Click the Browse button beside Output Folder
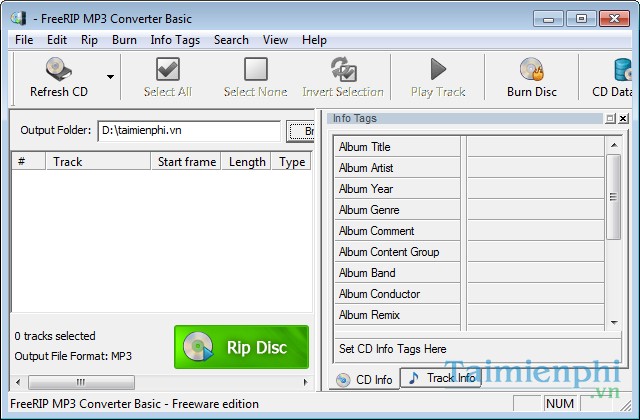Viewport: 640px width, 420px height. (301, 131)
